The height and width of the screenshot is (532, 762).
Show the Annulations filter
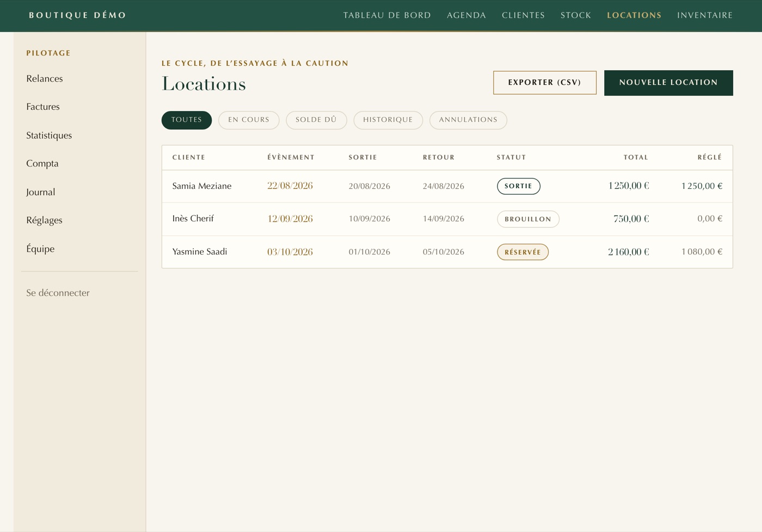click(x=468, y=120)
